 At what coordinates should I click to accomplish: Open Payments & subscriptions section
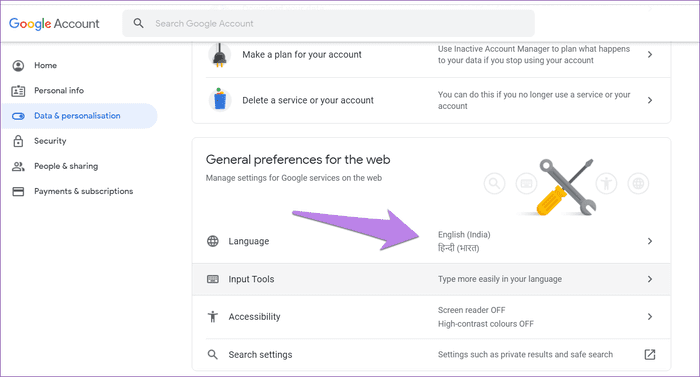coord(83,191)
